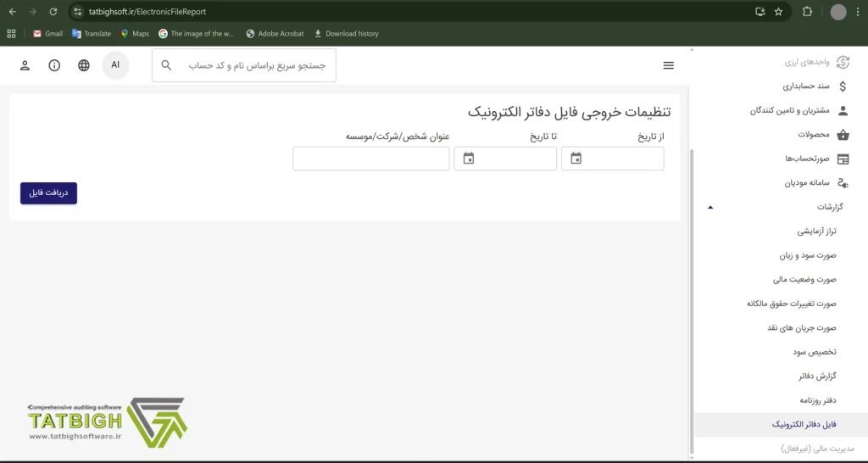Viewport: 868px width, 463px height.
Task: Click the 'عنوان شخص/شرکت/موسسه' text field
Action: pos(370,159)
